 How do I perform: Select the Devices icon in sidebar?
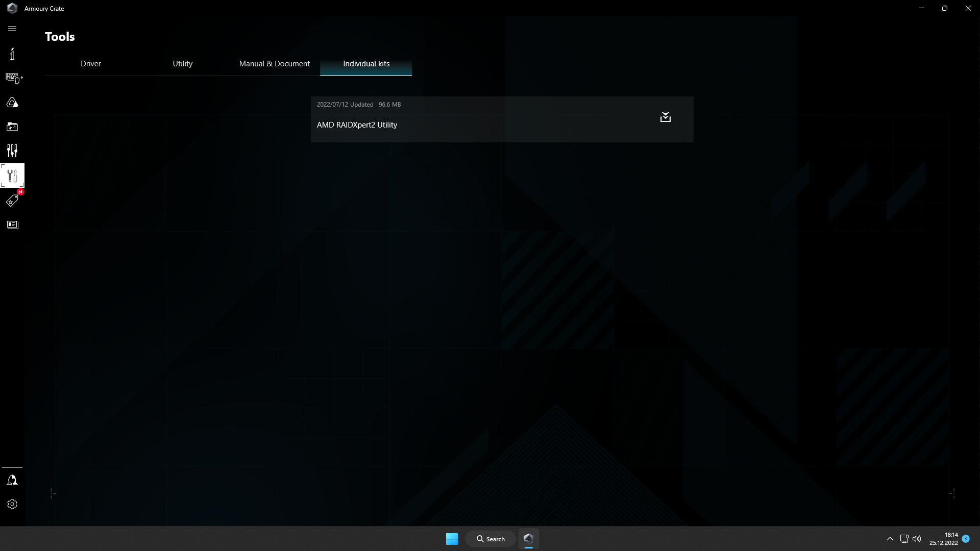(x=12, y=78)
